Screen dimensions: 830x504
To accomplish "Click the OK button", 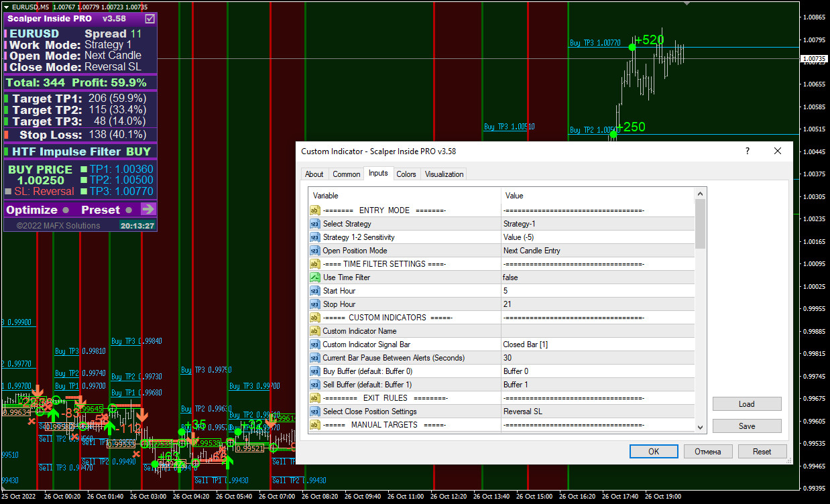I will (654, 452).
